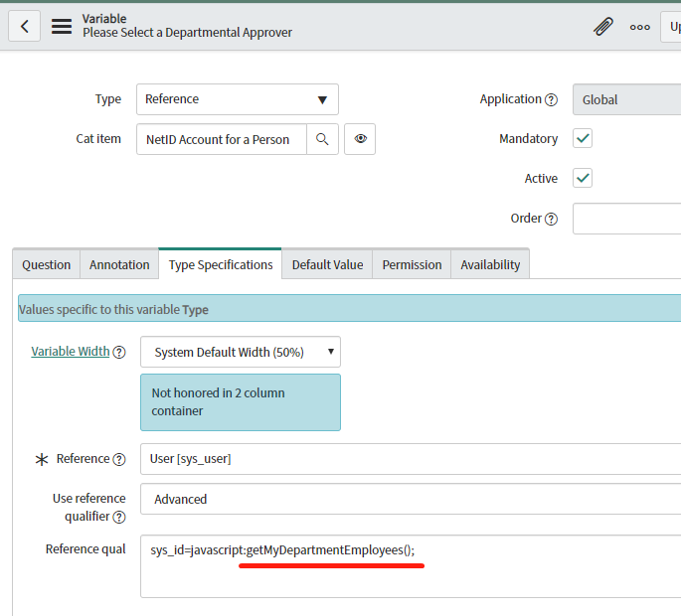Open the Use reference qualifier dropdown

click(410, 499)
